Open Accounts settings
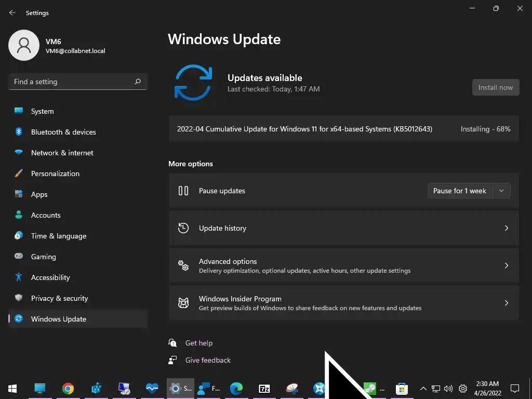 (78, 215)
